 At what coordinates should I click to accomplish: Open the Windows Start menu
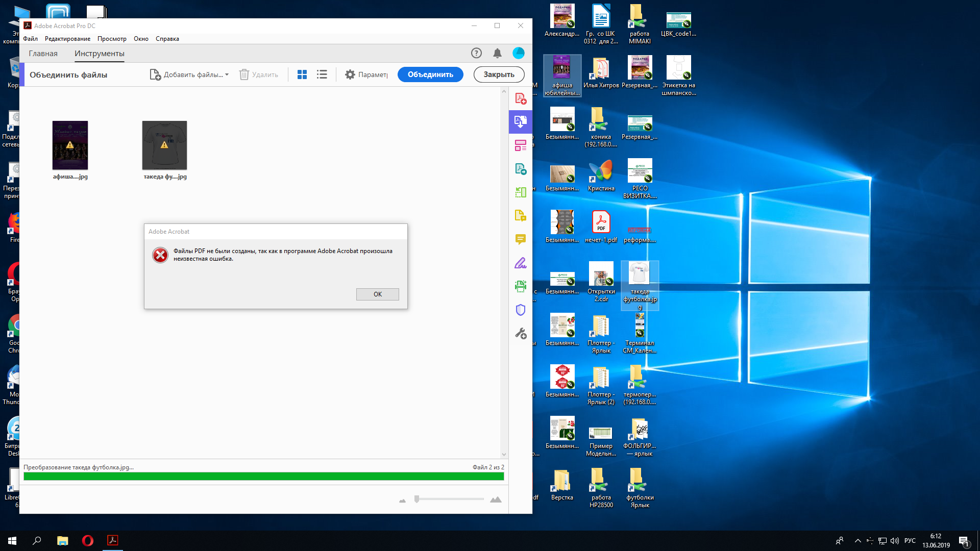point(12,541)
